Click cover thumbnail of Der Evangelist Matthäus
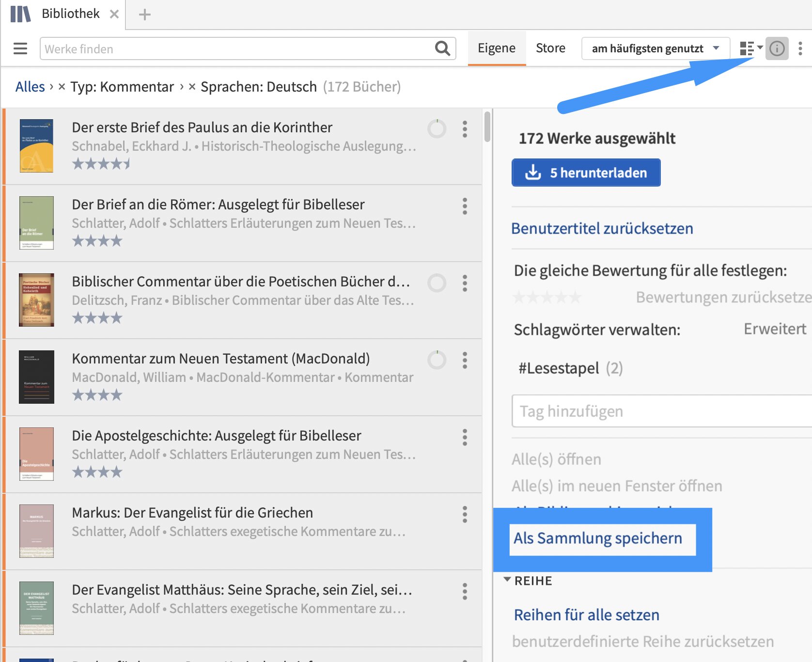Image resolution: width=812 pixels, height=662 pixels. 36,608
